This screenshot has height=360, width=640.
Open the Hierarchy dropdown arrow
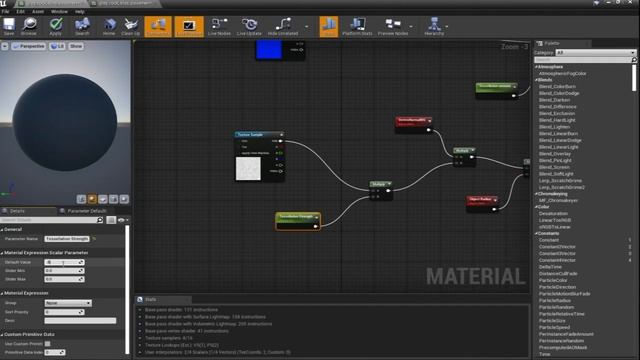coord(447,27)
